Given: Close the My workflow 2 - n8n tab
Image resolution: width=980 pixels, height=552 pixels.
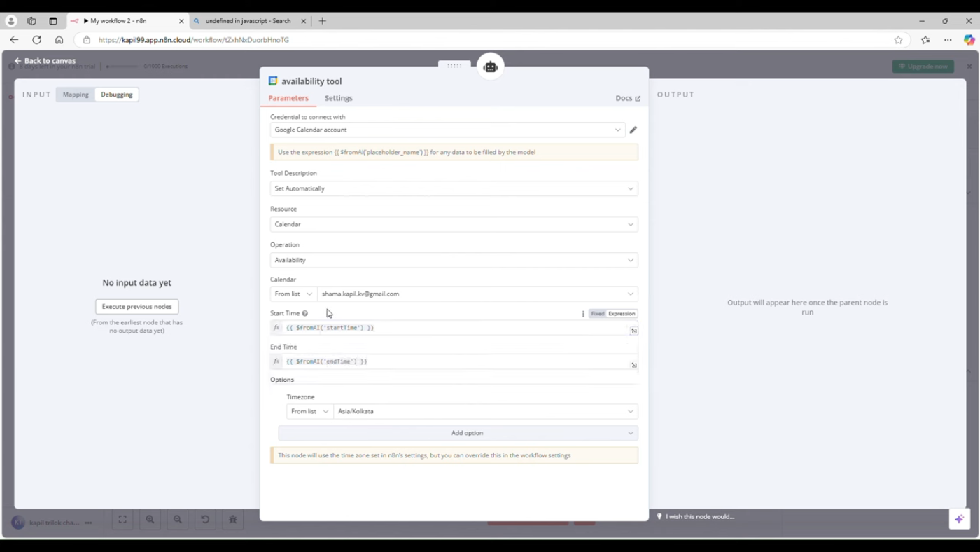Looking at the screenshot, I should point(181,21).
